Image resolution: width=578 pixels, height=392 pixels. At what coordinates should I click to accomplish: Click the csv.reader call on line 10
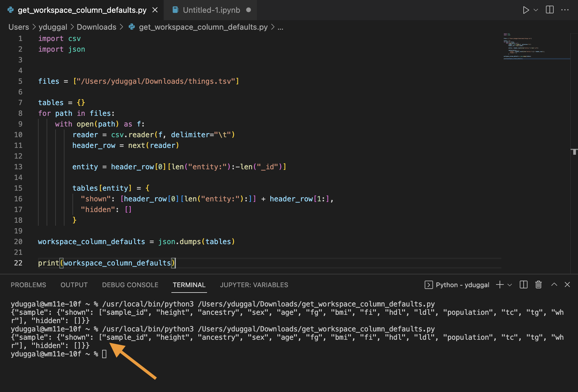point(173,135)
